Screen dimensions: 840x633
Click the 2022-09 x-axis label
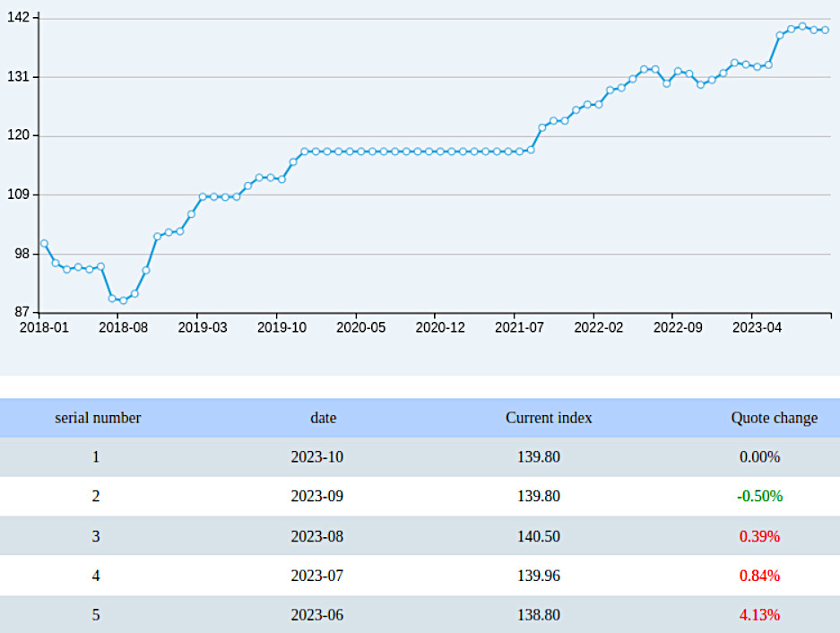678,328
